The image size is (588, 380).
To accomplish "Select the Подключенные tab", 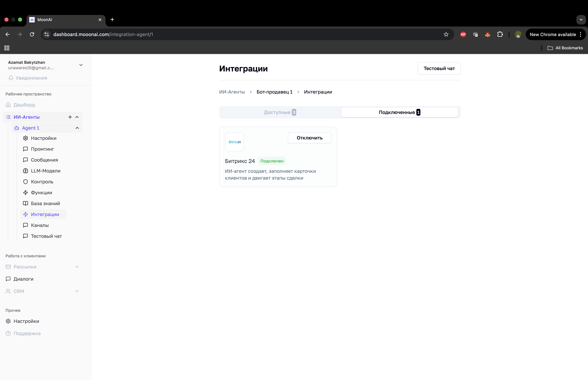I will pos(399,112).
